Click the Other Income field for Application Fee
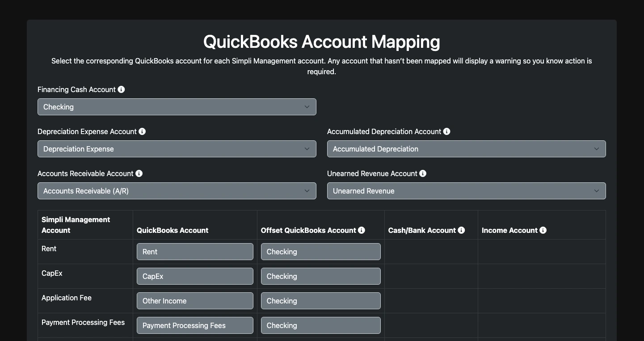 pos(194,301)
